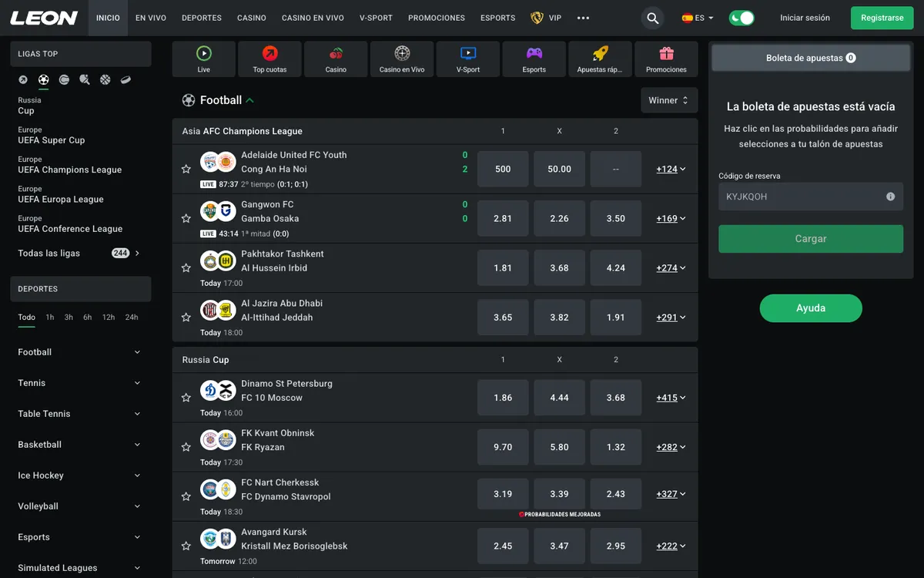The image size is (924, 578).
Task: Click the Registrarse button
Action: pos(882,18)
